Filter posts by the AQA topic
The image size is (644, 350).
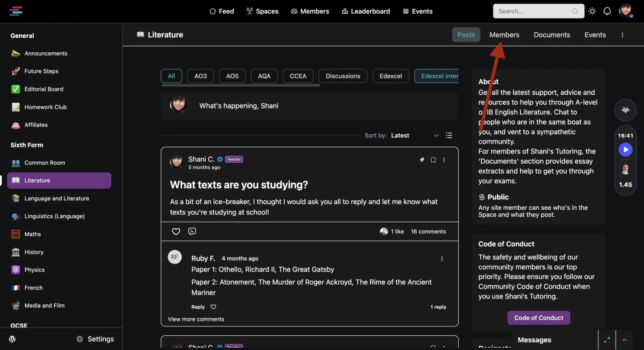pos(264,76)
